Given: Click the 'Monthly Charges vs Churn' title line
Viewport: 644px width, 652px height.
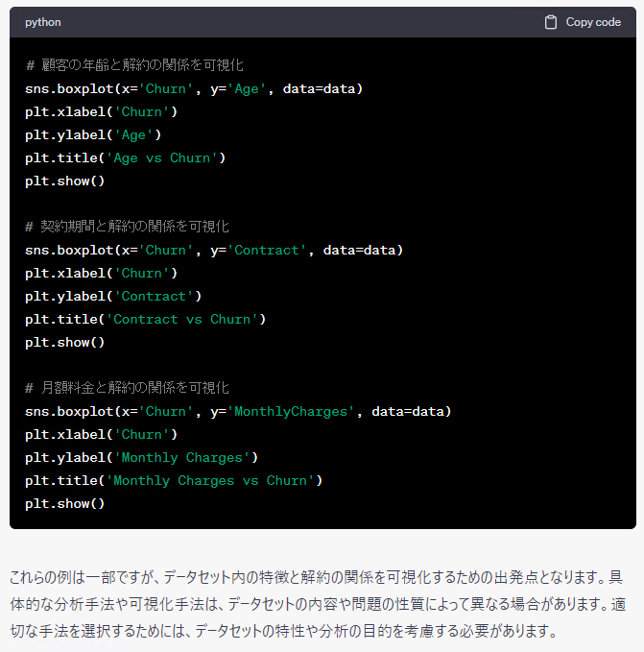Looking at the screenshot, I should coord(174,480).
